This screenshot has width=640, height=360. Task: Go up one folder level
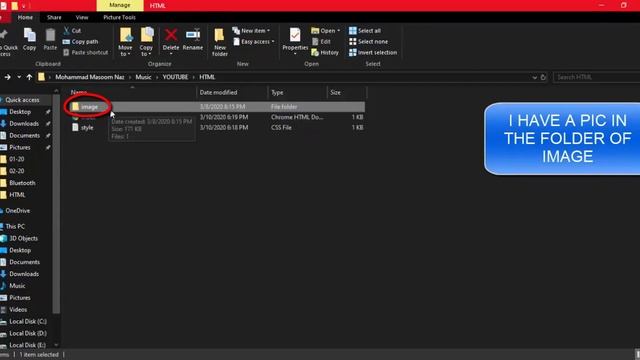(x=29, y=77)
